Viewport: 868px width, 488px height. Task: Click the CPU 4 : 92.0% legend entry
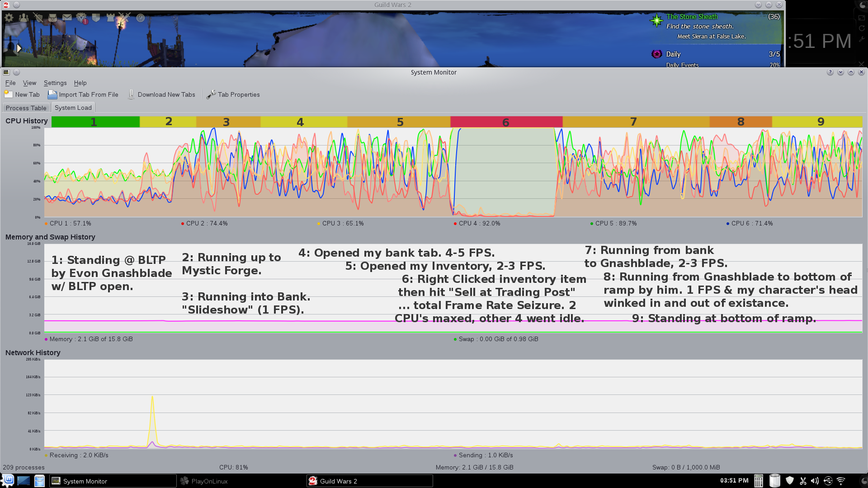pos(477,224)
